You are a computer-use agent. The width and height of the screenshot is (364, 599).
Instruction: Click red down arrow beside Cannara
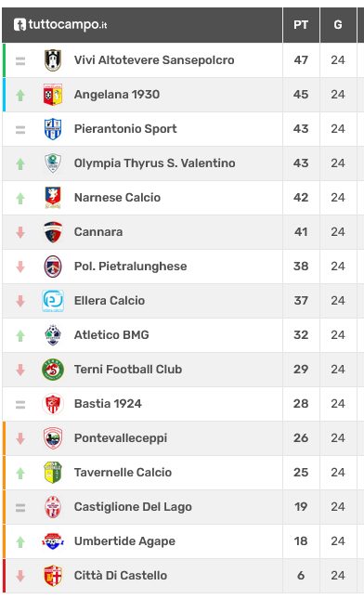point(20,232)
